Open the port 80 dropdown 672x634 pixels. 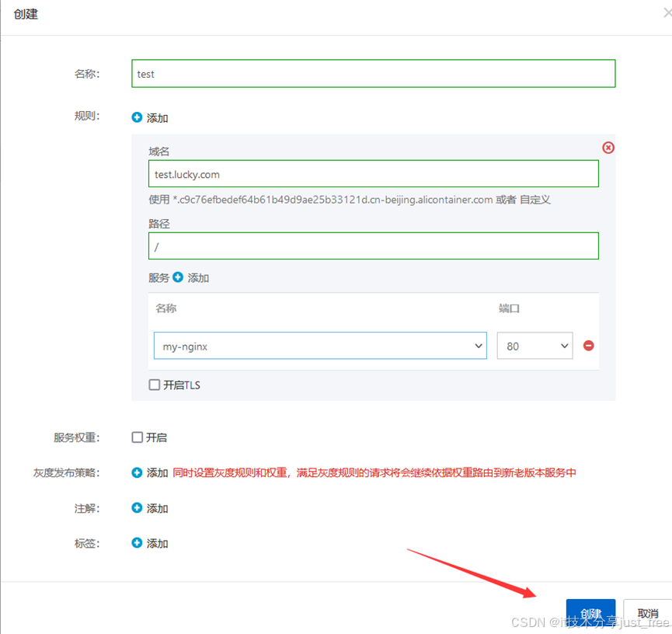pyautogui.click(x=534, y=346)
